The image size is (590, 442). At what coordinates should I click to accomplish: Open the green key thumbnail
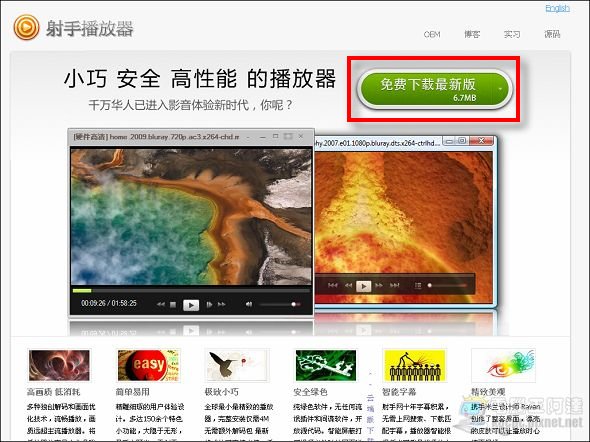[x=326, y=365]
